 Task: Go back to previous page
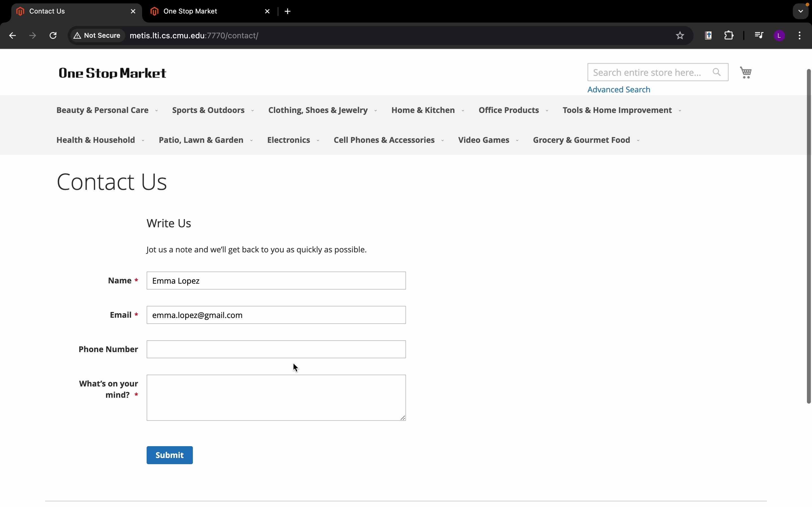tap(12, 35)
